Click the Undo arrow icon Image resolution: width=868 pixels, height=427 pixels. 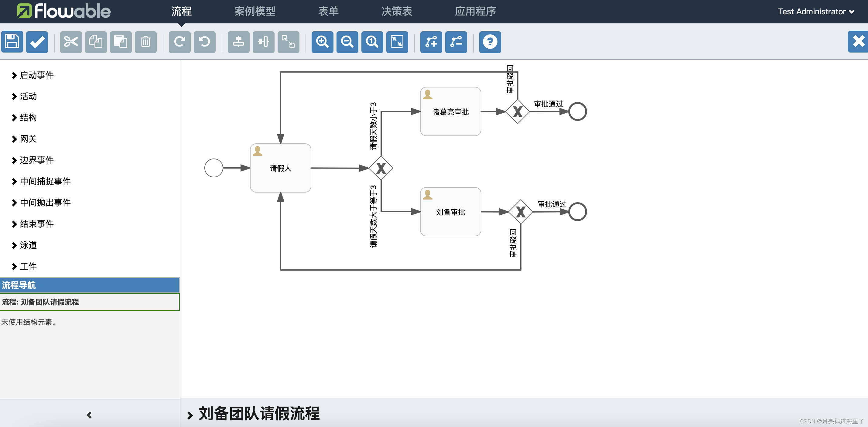204,42
